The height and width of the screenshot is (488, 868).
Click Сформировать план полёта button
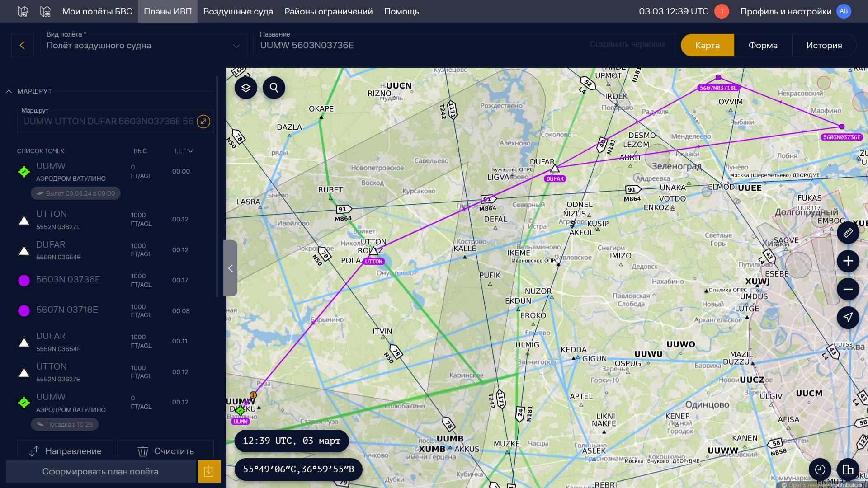point(100,471)
